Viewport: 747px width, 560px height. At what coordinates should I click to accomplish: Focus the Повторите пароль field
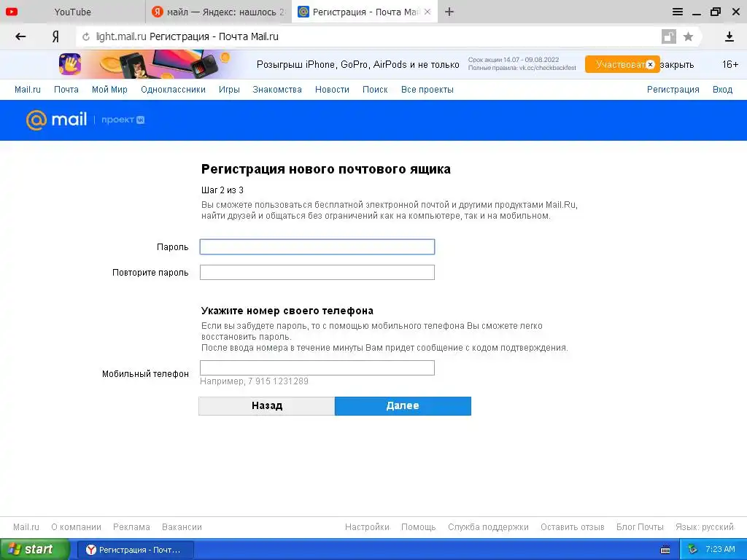tap(317, 273)
